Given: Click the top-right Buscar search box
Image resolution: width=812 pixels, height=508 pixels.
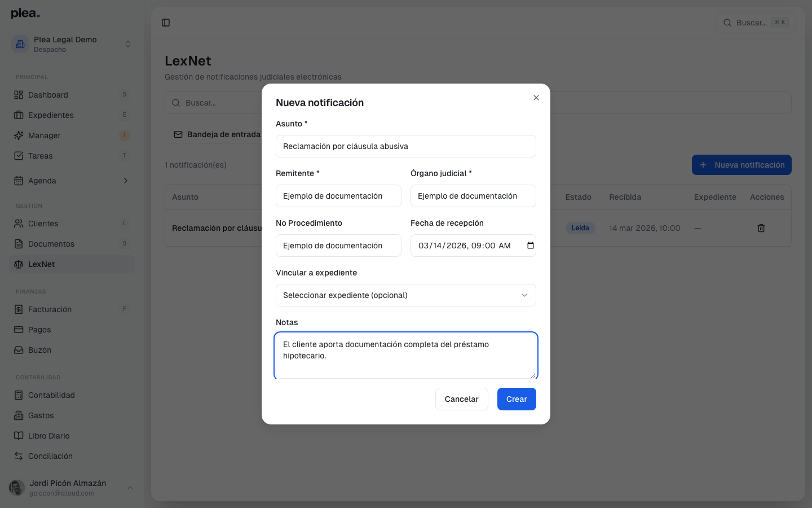Looking at the screenshot, I should [x=756, y=23].
